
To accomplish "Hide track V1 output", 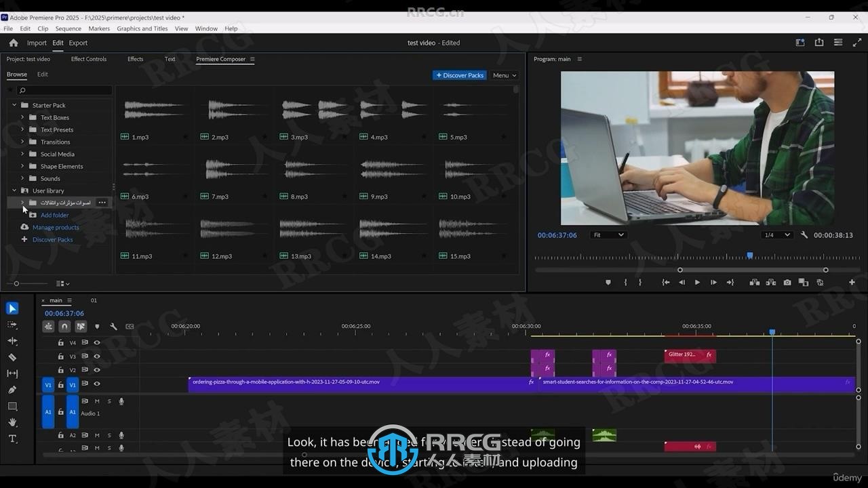I will [x=97, y=384].
